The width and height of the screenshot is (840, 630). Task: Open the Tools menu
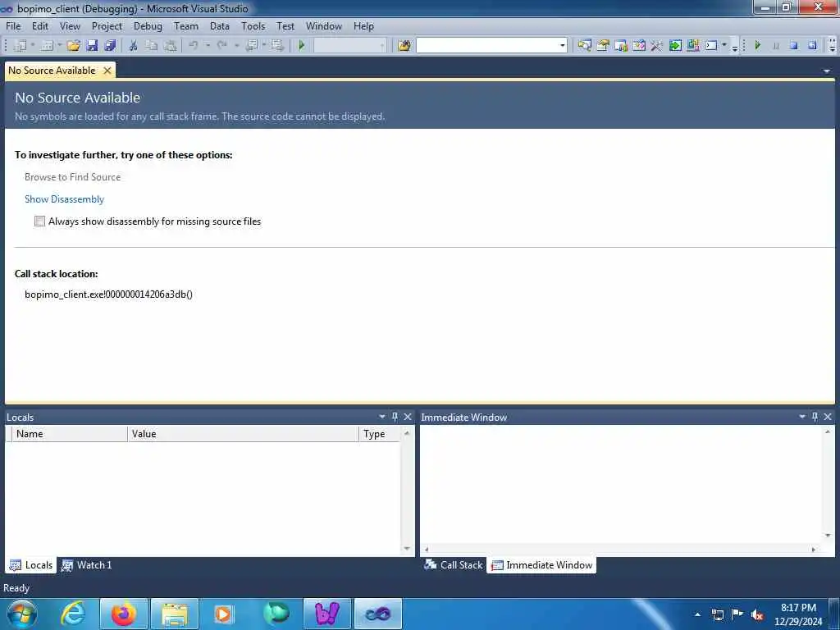[x=253, y=25]
